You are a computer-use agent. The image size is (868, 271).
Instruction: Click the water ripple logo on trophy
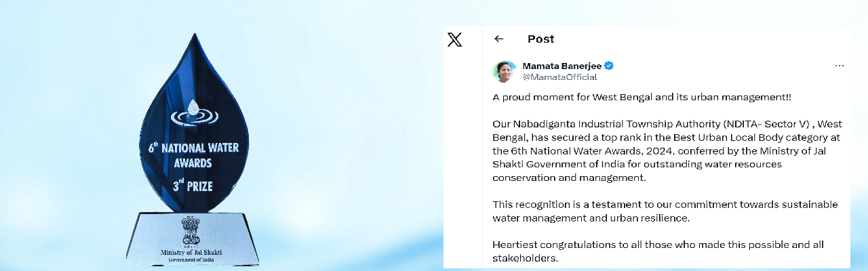(x=194, y=114)
